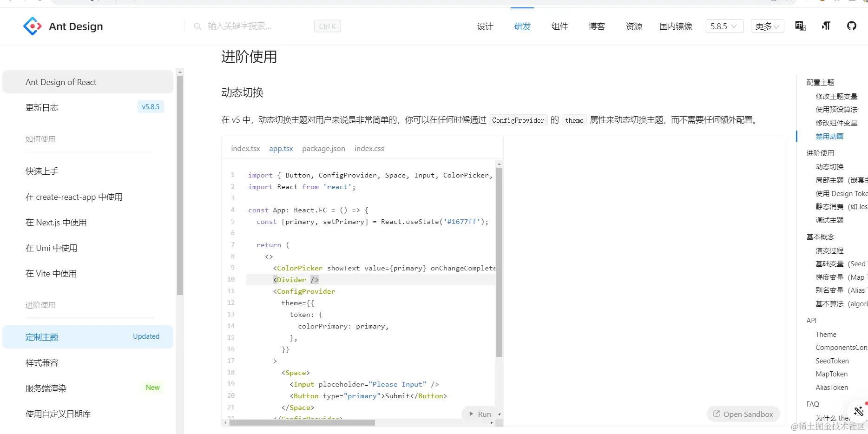Open the GitHub repository icon
This screenshot has height=434, width=868.
(852, 26)
